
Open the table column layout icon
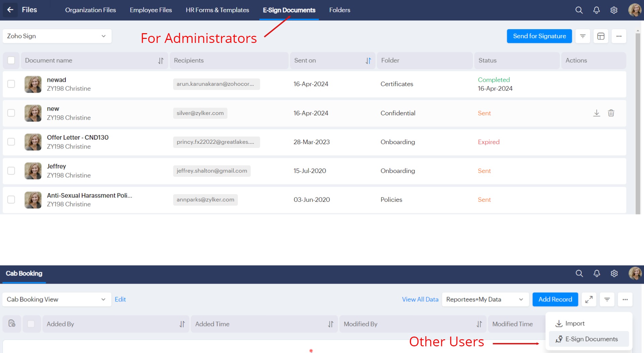[601, 36]
